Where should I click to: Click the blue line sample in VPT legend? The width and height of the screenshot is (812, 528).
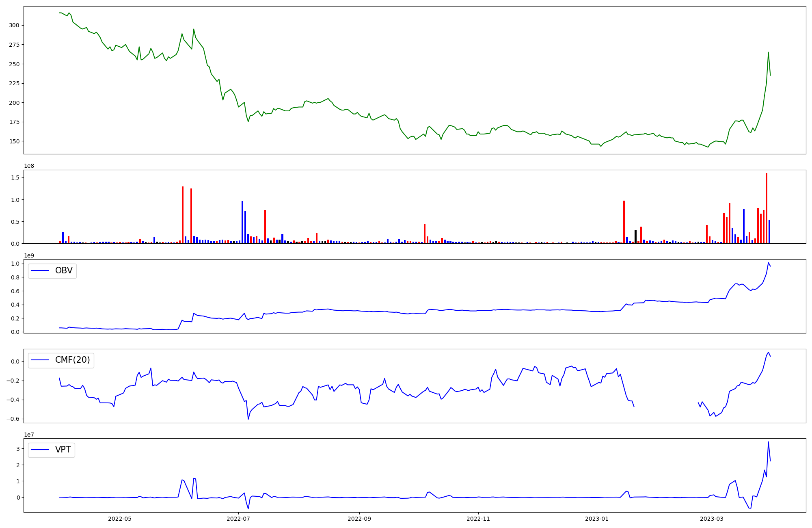click(40, 450)
